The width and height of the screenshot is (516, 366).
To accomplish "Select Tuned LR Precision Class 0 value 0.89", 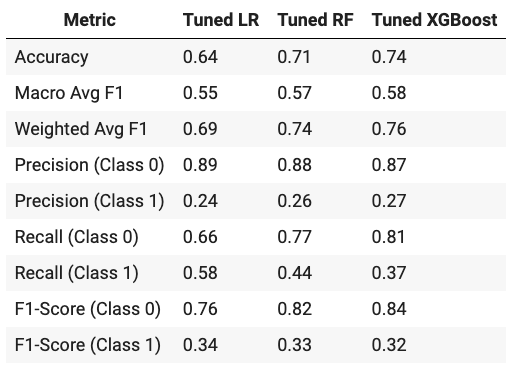I will [200, 165].
